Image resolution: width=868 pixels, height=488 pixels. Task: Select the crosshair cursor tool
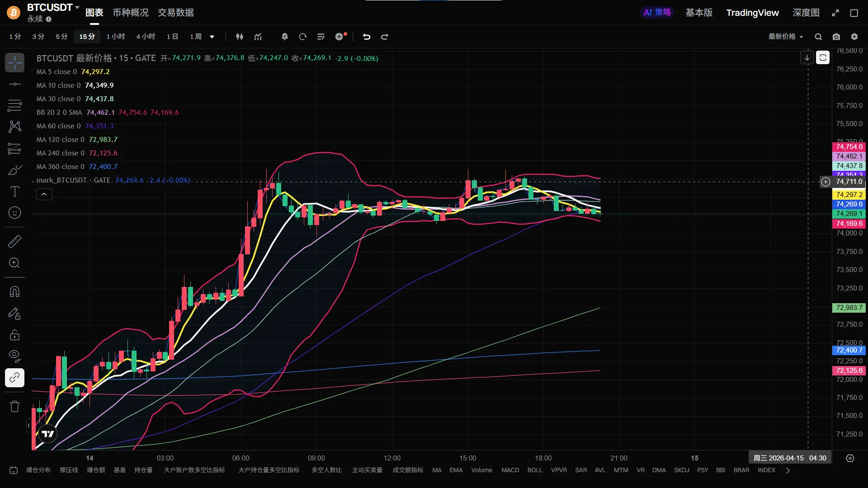click(x=14, y=63)
